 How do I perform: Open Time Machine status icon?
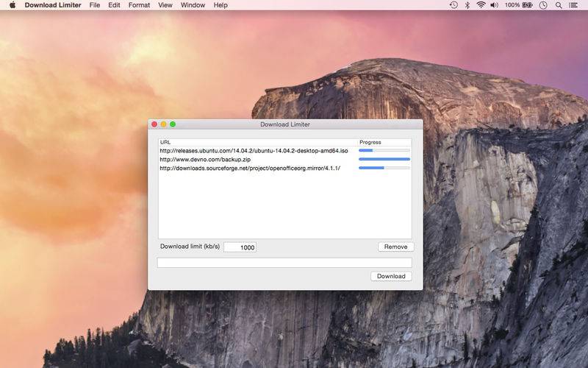453,5
